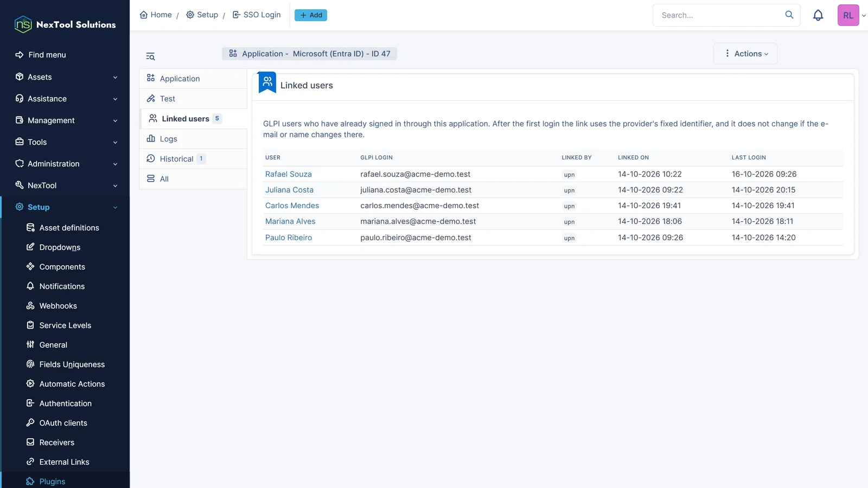Screen dimensions: 868x488
Task: Click the Asset definitions icon
Action: tap(30, 228)
